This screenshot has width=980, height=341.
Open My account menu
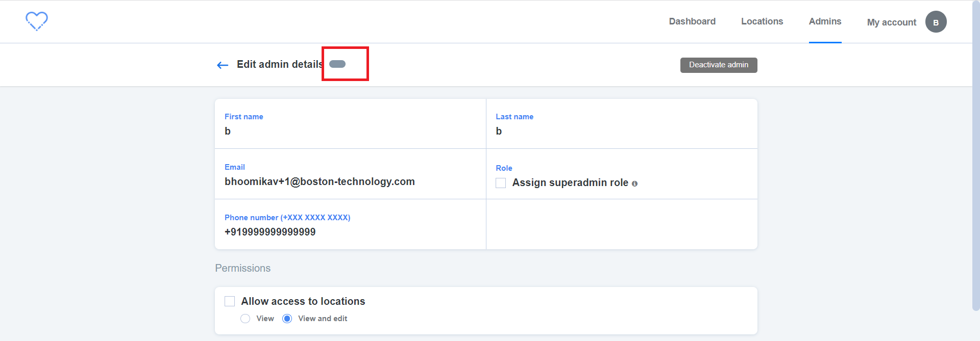pyautogui.click(x=891, y=22)
